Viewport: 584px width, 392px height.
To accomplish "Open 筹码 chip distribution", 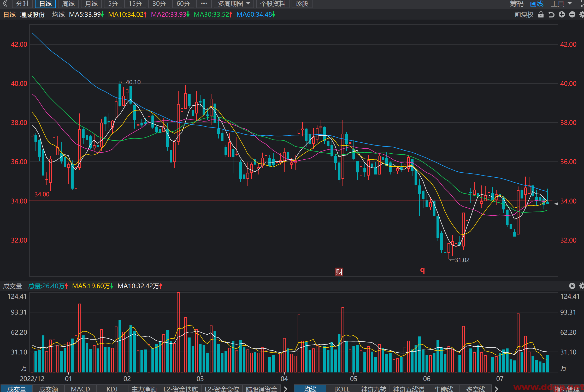I will [x=517, y=4].
